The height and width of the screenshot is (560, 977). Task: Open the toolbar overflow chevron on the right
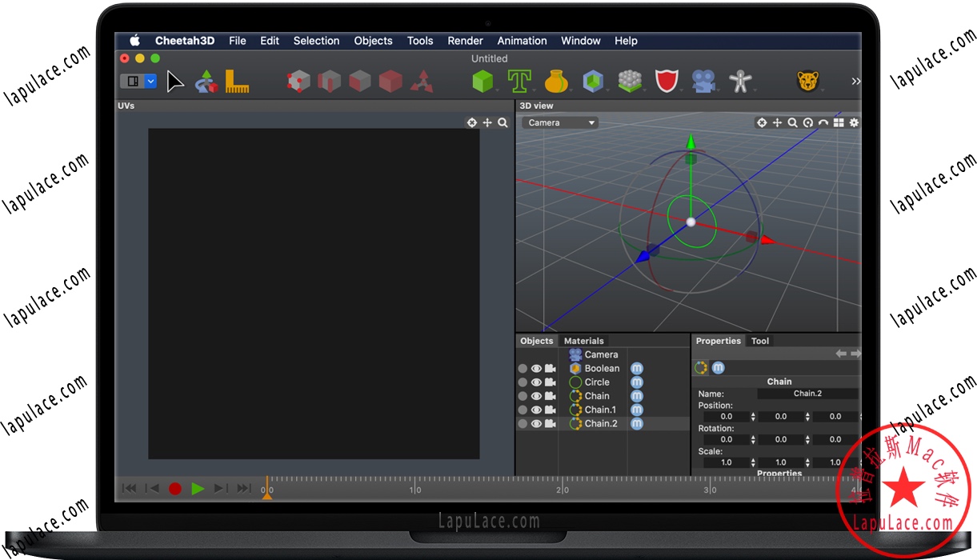click(x=855, y=81)
